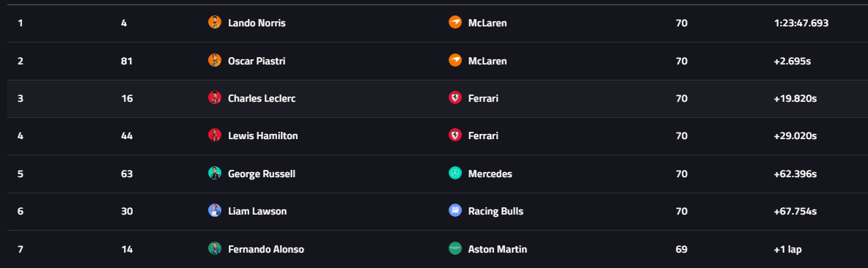Screen dimensions: 868x268
Task: Click Racing Bulls team logo icon
Action: (455, 211)
